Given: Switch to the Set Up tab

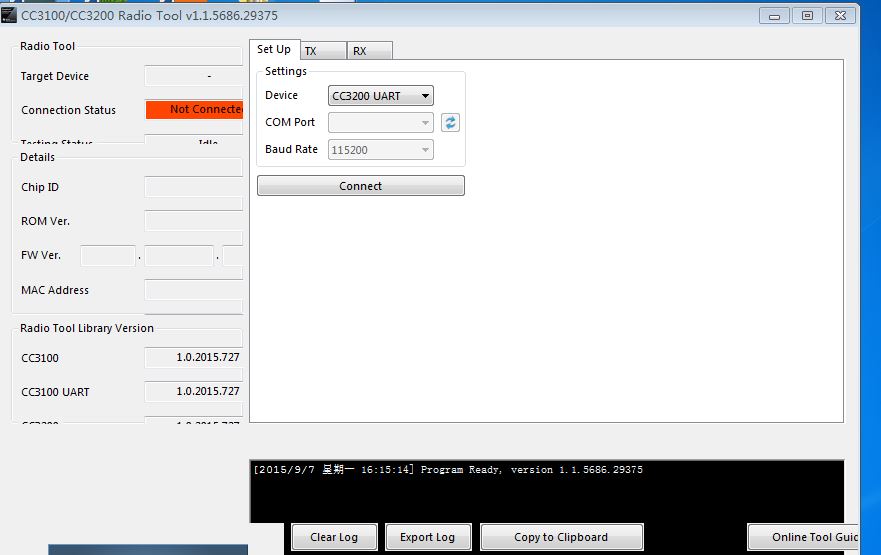Looking at the screenshot, I should click(274, 49).
